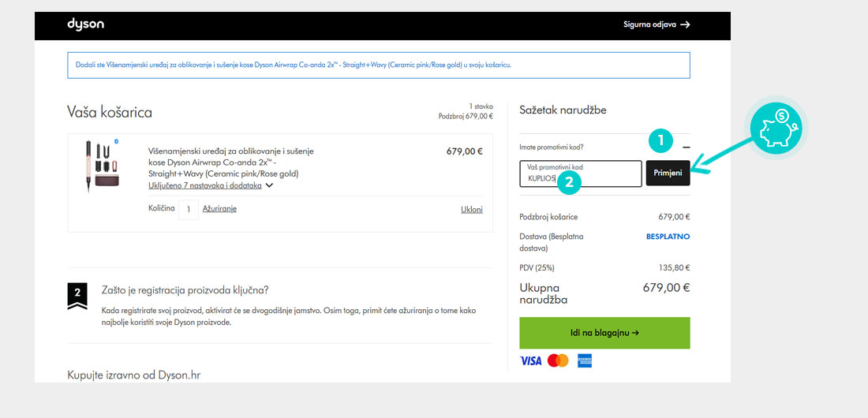Click the Dostava (Besplatna dostava) label

(x=552, y=242)
